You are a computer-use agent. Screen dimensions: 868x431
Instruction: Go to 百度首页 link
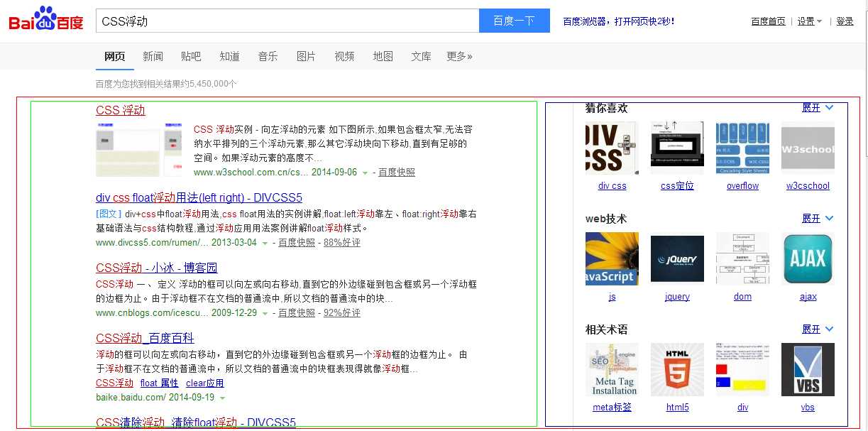769,21
